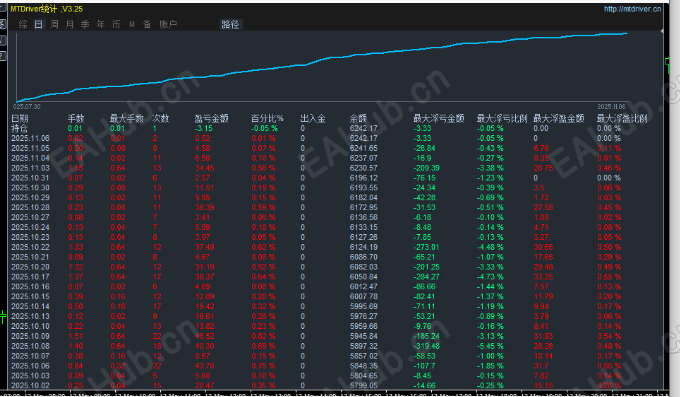Switch to the 账户 account tab
680x397 pixels.
(168, 24)
